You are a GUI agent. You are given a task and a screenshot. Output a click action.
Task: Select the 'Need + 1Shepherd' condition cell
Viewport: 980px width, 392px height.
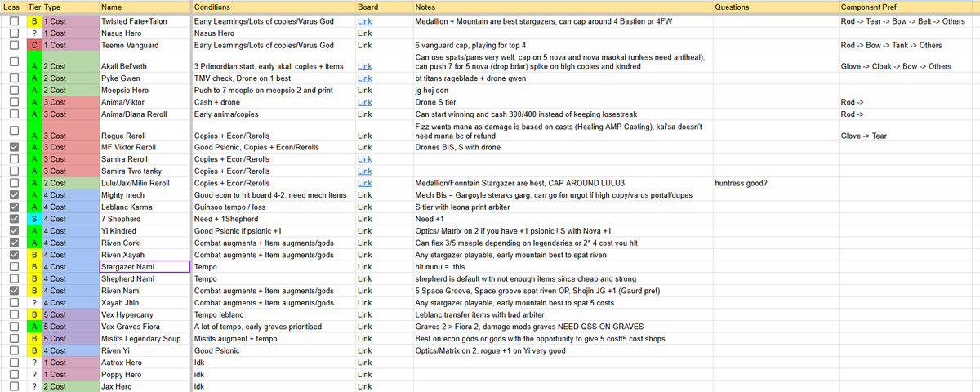coord(274,219)
